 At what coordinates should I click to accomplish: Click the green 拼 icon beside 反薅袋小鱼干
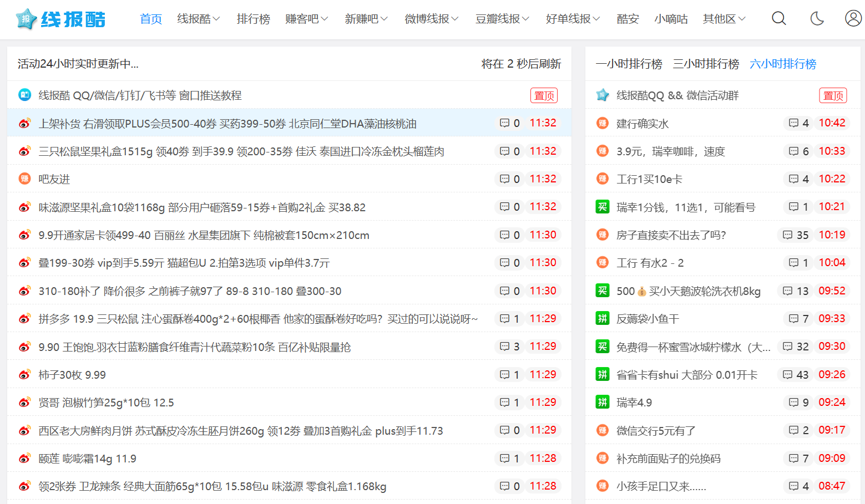[x=603, y=318]
